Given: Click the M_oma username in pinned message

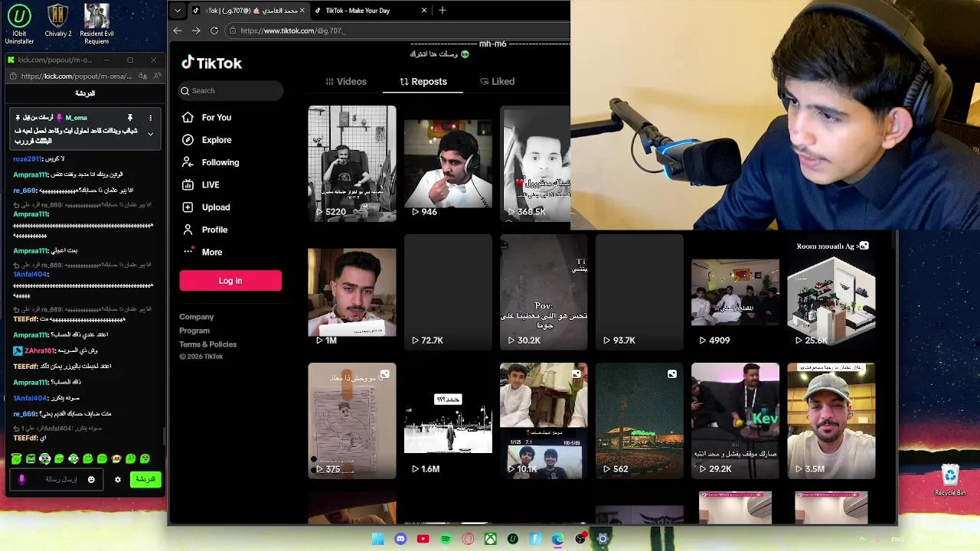Looking at the screenshot, I should [x=76, y=118].
